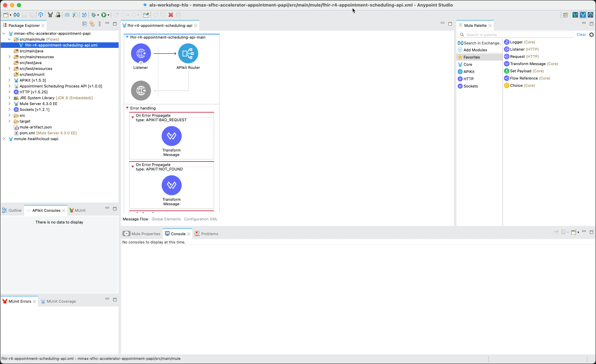Expand JRE System Library node
This screenshot has width=596, height=364.
click(x=9, y=98)
